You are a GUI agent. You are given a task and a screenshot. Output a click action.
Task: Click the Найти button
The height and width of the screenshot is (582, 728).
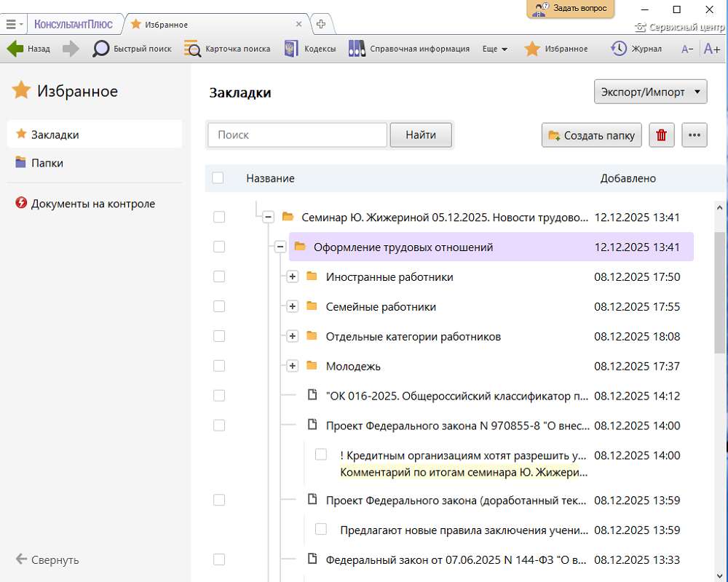[421, 135]
